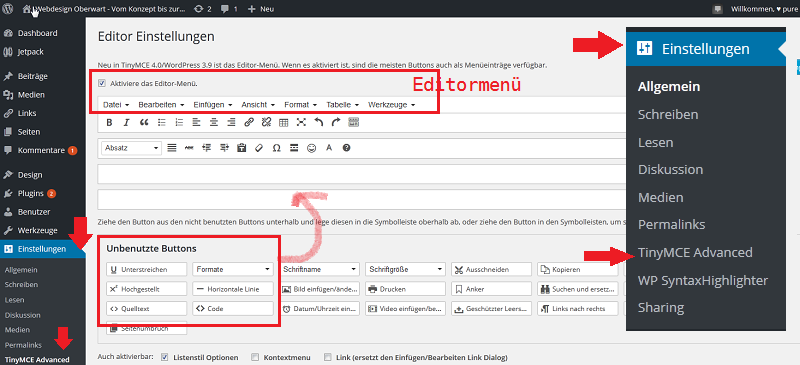Image resolution: width=800 pixels, height=365 pixels.
Task: Open the Absatz paragraph format dropdown
Action: [132, 148]
